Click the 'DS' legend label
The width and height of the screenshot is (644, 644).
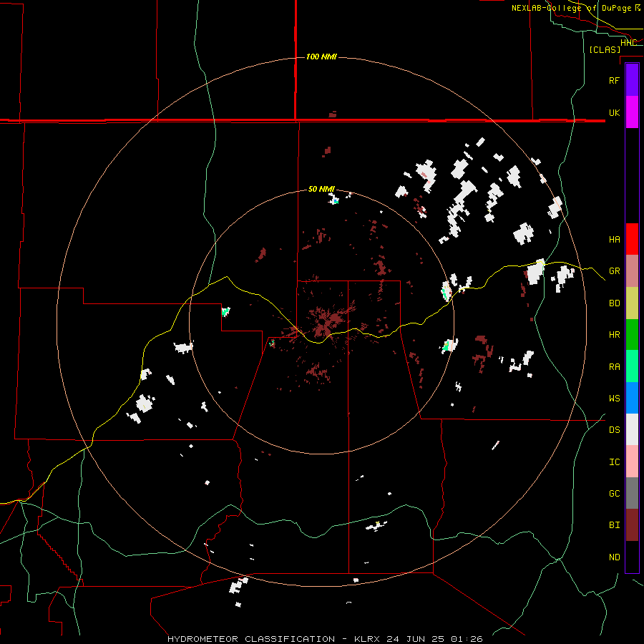(x=614, y=430)
